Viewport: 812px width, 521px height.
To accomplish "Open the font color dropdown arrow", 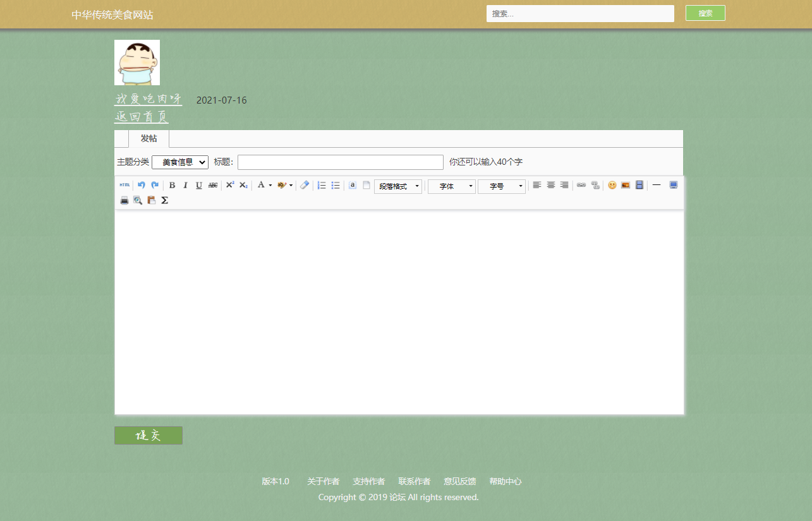I will click(x=270, y=186).
